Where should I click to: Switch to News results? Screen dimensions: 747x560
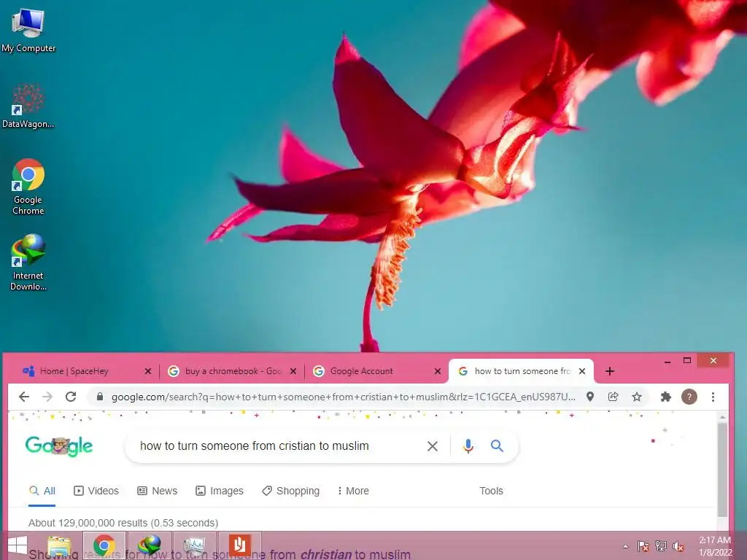158,491
